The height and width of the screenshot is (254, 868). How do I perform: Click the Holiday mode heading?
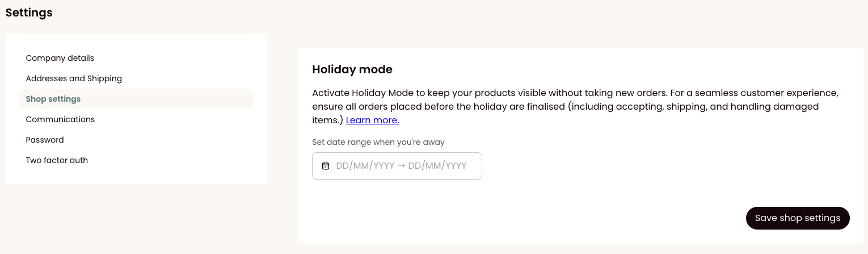(x=352, y=69)
